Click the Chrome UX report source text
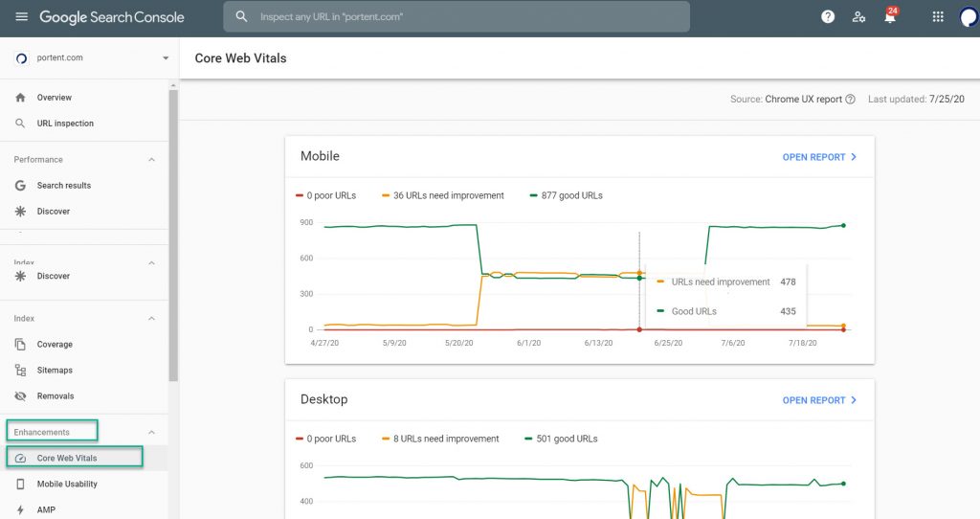The height and width of the screenshot is (519, 980). 803,99
